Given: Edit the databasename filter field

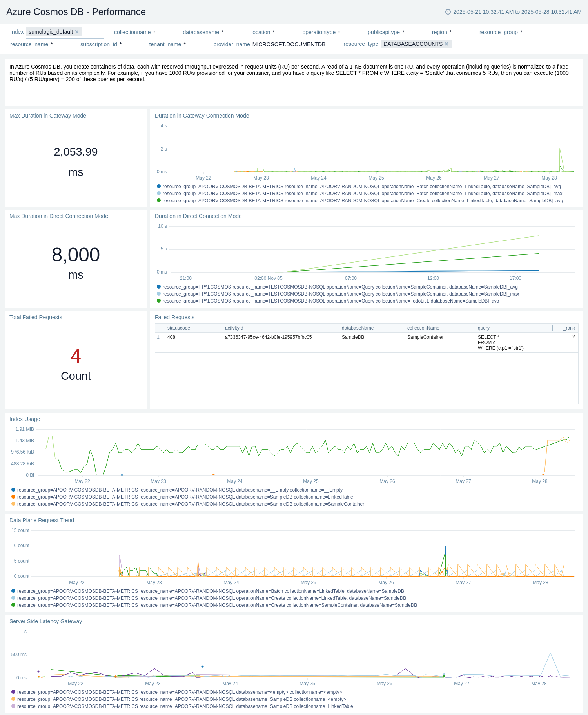Looking at the screenshot, I should coord(231,32).
